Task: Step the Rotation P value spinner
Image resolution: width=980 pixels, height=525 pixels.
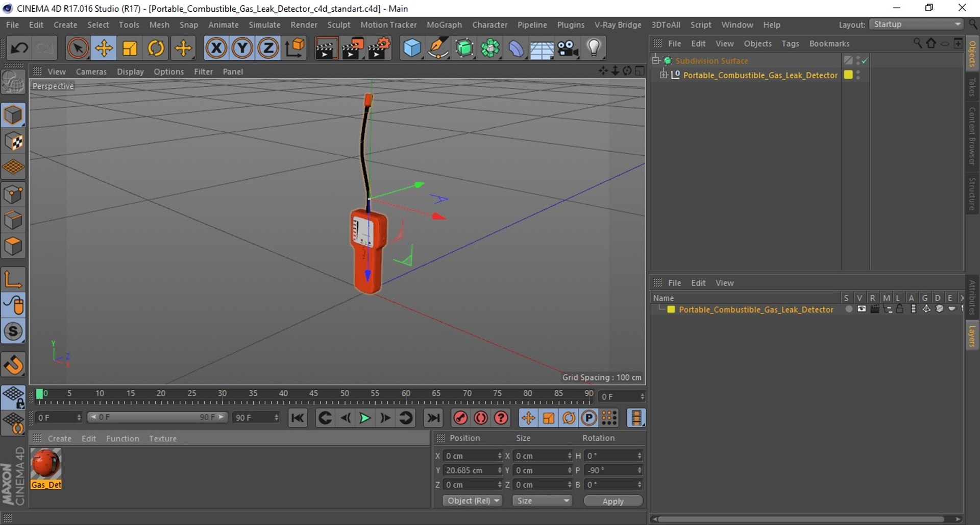Action: [640, 470]
